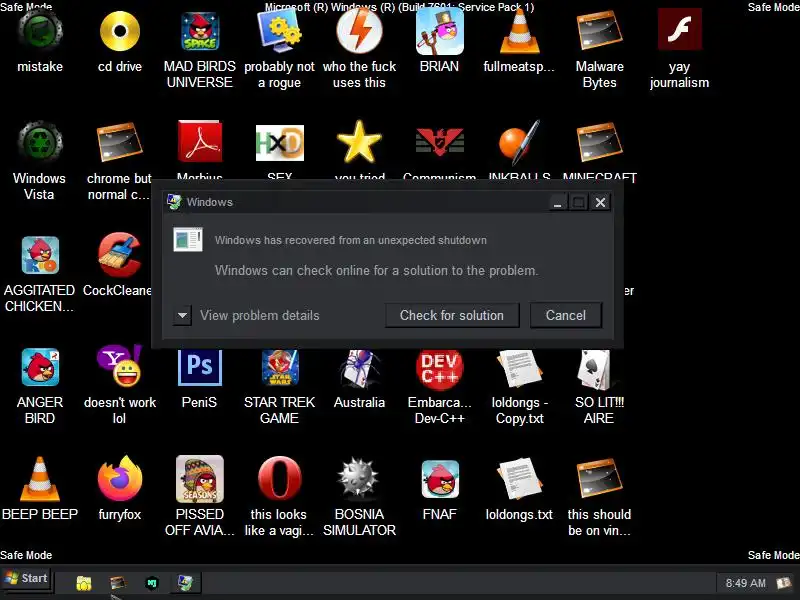Open the 'mistake' recycle bin icon
800x600 pixels.
tap(40, 32)
